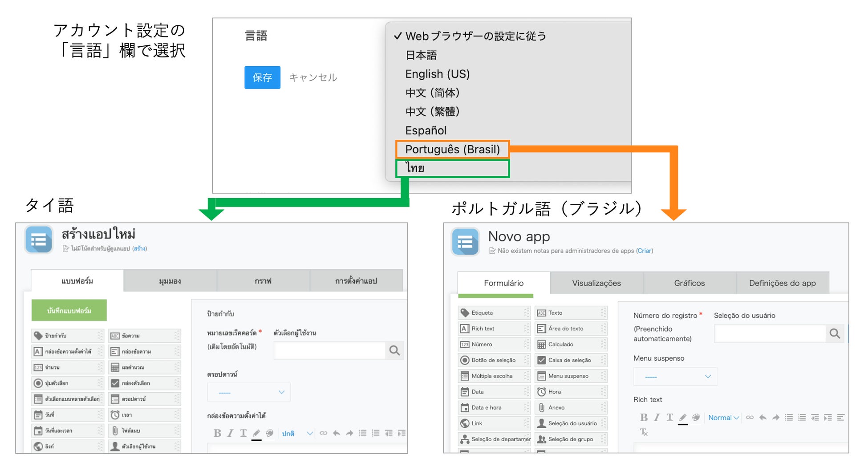Screen dimensions: 868x463
Task: Click the green บันทึกแบบฟอร์ม save form button
Action: pyautogui.click(x=69, y=310)
